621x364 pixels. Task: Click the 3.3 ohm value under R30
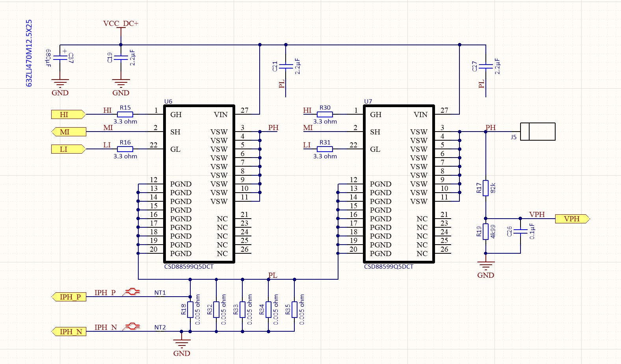coord(325,122)
